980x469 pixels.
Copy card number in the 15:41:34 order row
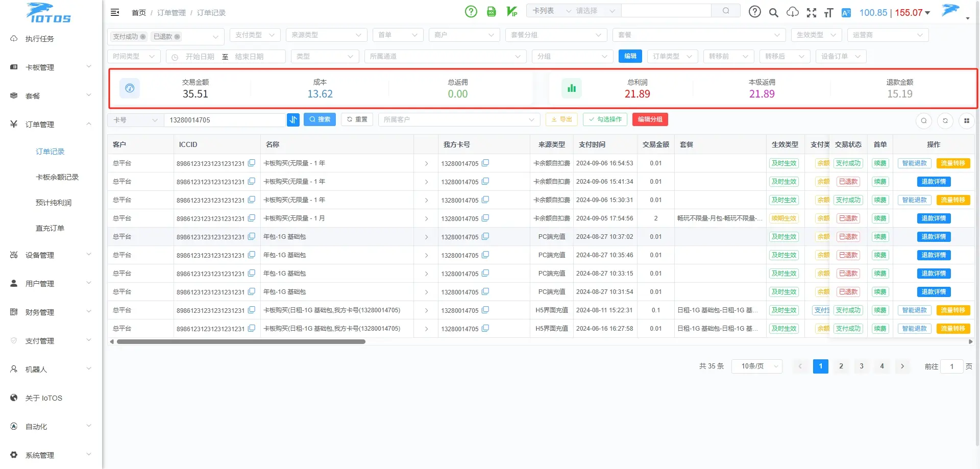point(485,182)
